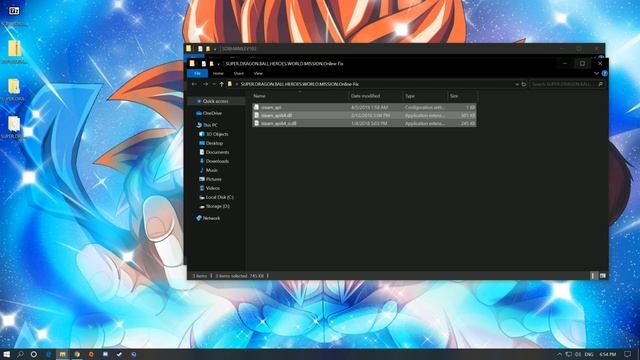The image size is (640, 360).
Task: Switch to the large icons view layout
Action: click(x=602, y=276)
